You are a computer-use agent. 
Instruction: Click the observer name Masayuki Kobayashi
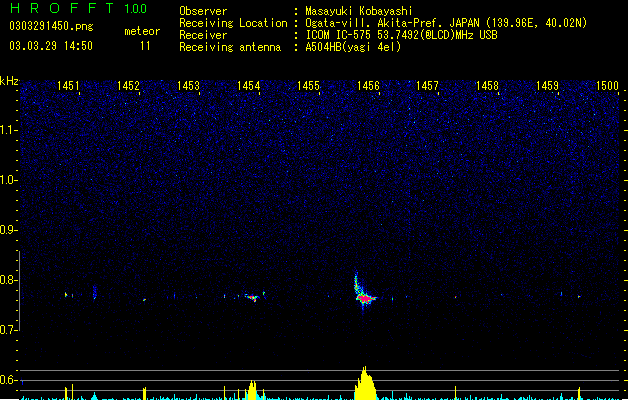tap(359, 11)
